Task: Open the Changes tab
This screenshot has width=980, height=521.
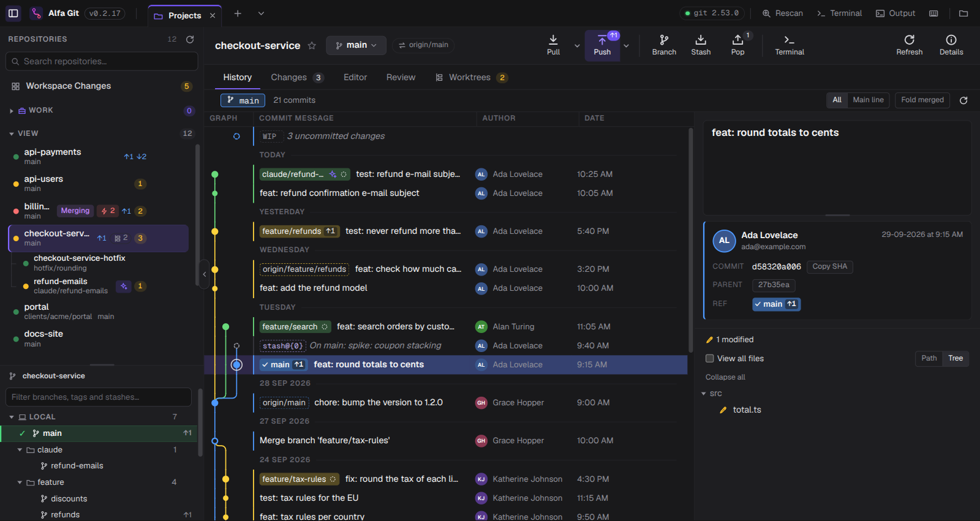Action: [x=296, y=78]
